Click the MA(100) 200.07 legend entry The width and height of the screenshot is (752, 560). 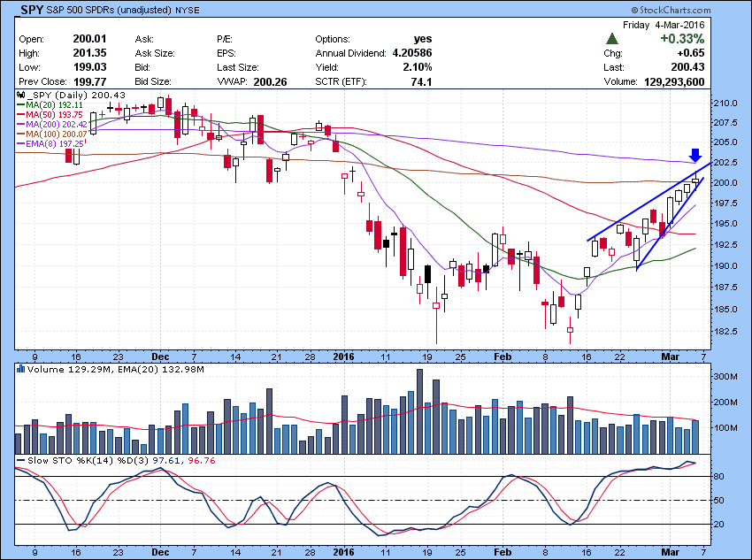coord(57,134)
